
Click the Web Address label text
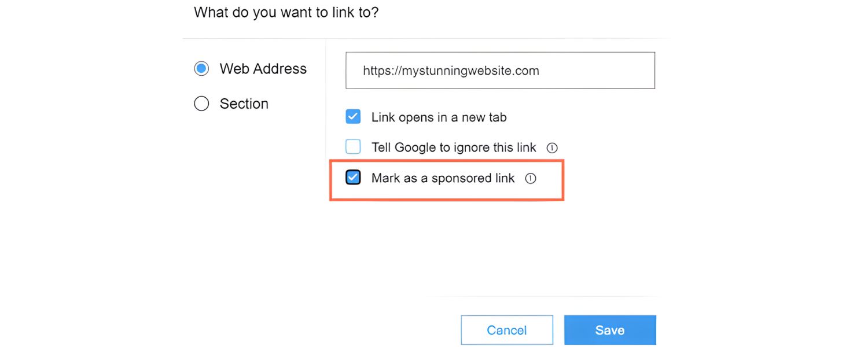click(x=263, y=68)
